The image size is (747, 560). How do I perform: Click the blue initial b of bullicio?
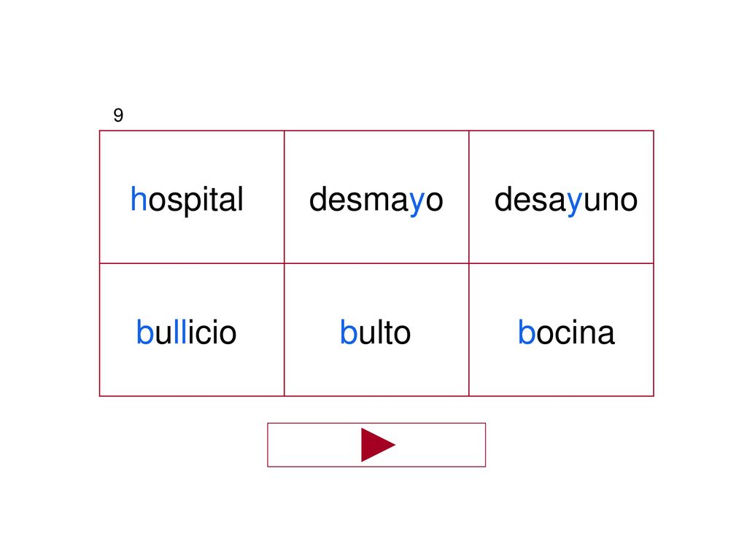pos(145,332)
